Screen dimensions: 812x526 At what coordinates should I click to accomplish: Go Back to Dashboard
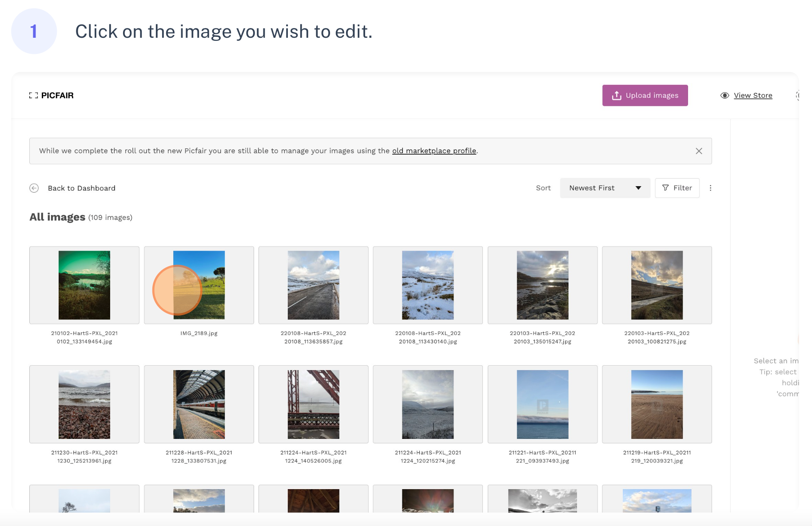pos(81,188)
